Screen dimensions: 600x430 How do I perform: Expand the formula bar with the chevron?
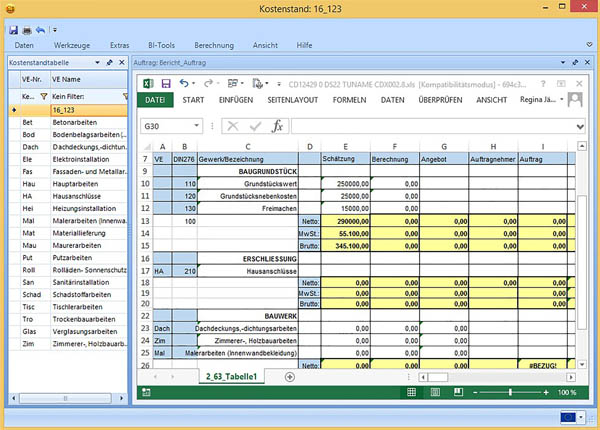pyautogui.click(x=580, y=126)
